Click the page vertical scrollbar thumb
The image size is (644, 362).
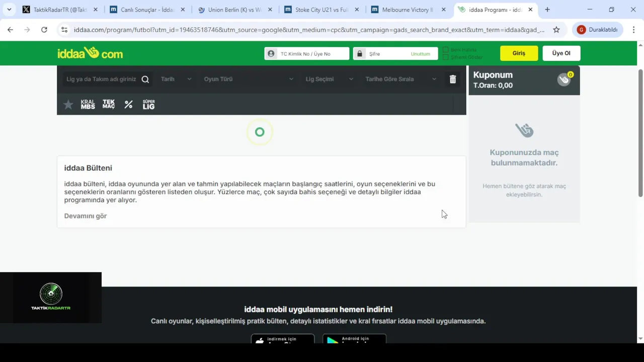640,133
